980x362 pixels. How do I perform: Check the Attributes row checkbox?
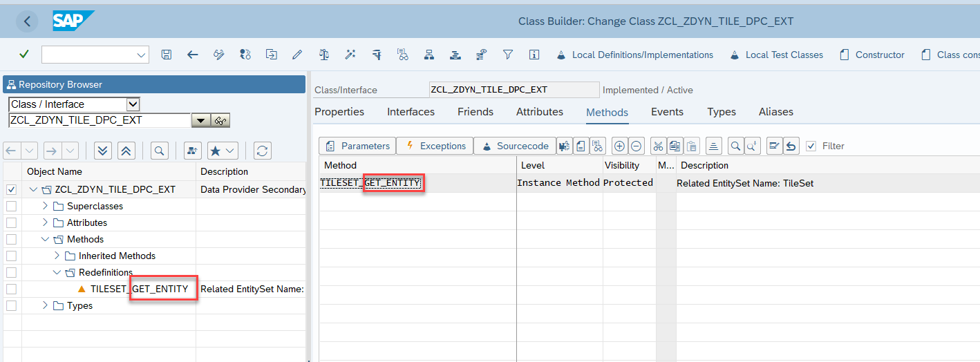(x=11, y=222)
